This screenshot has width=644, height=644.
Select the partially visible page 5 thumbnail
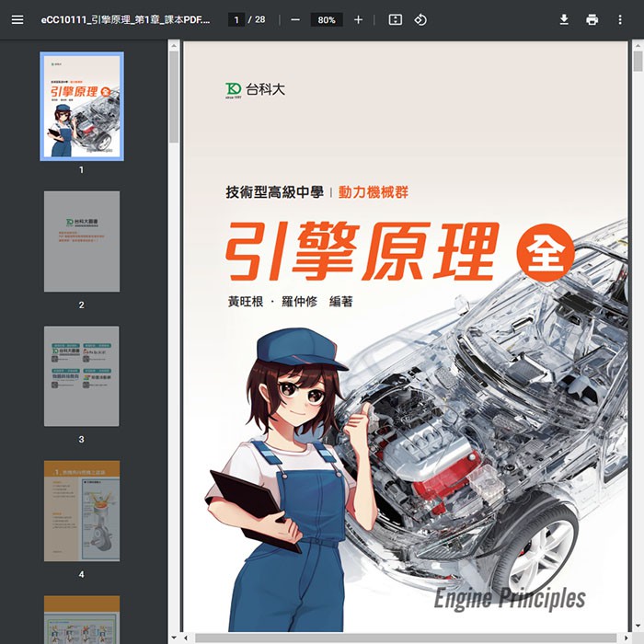81,619
